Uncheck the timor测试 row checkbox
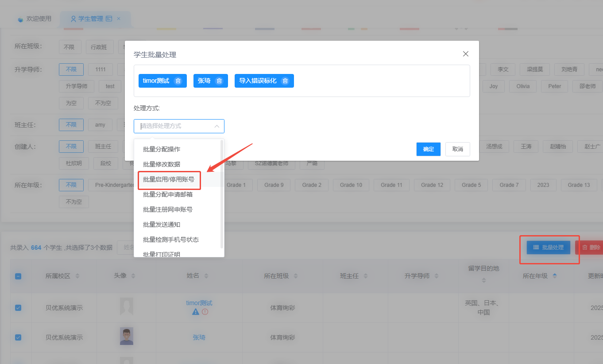The image size is (603, 364). (18, 308)
